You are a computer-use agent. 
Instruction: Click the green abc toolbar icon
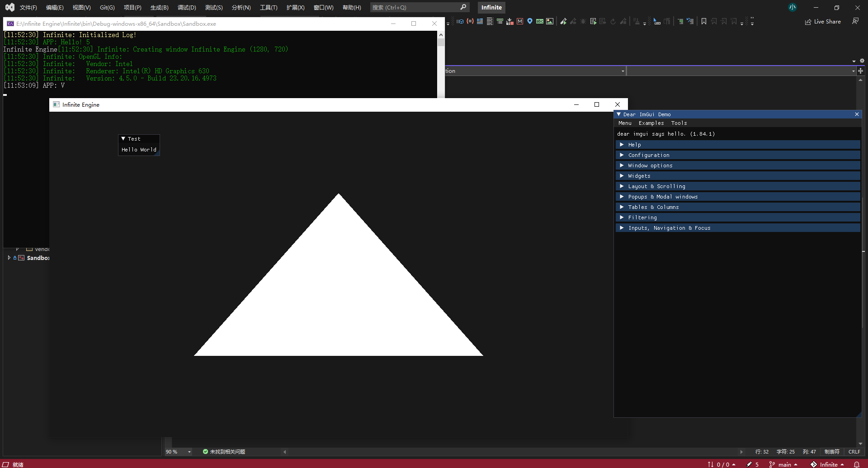point(540,21)
